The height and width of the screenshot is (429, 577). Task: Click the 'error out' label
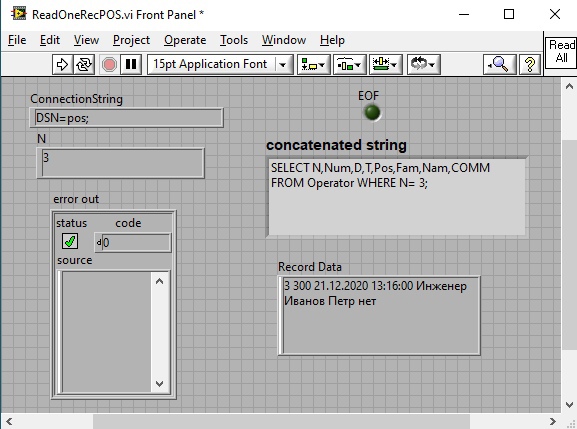[76, 199]
